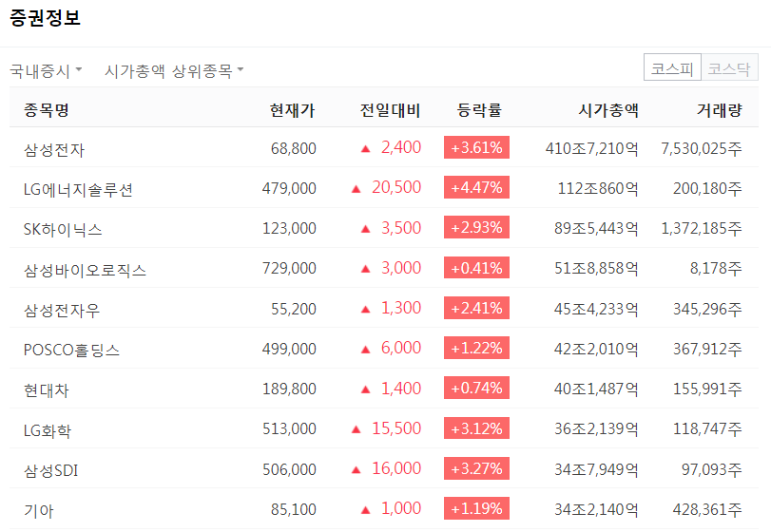Click the +3.12% change rate badge
Image resolution: width=771 pixels, height=532 pixels.
476,428
